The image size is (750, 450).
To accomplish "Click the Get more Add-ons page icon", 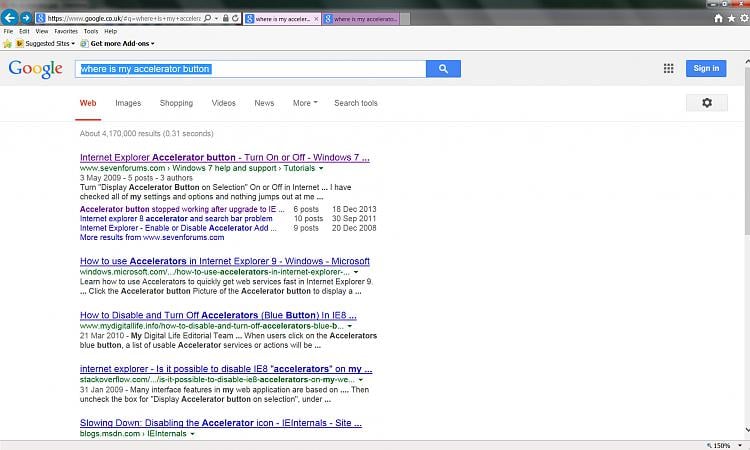I will pyautogui.click(x=84, y=44).
